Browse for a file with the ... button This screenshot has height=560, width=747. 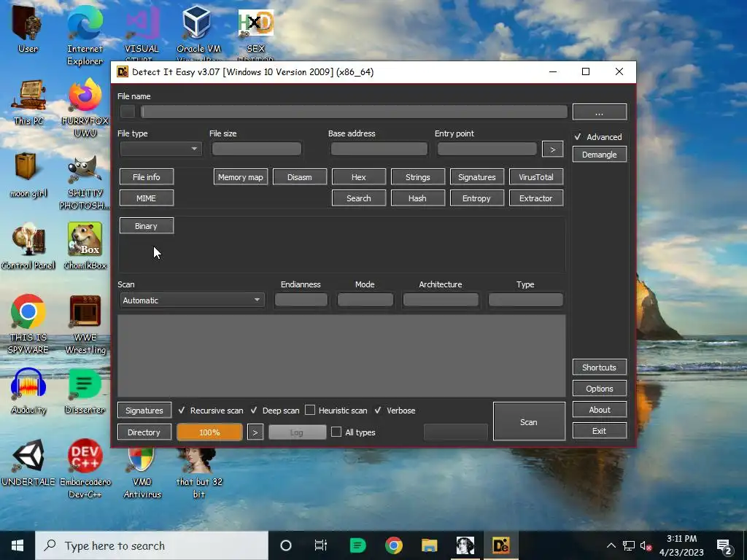click(600, 112)
